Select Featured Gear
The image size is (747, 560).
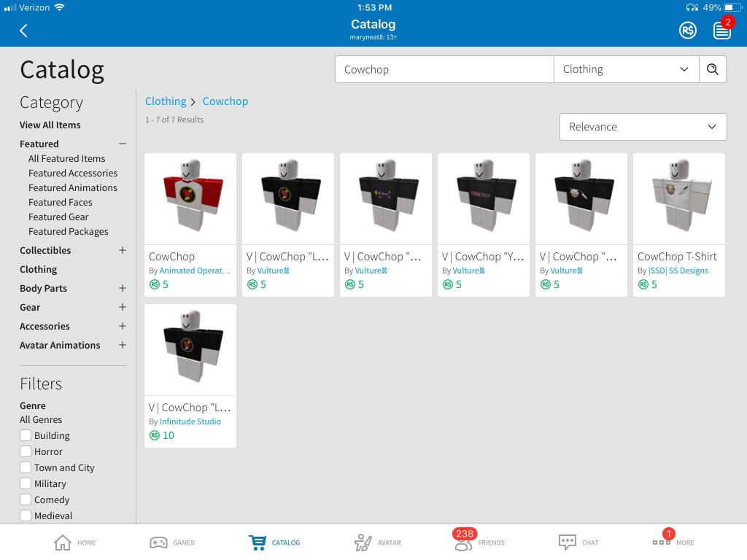click(58, 217)
